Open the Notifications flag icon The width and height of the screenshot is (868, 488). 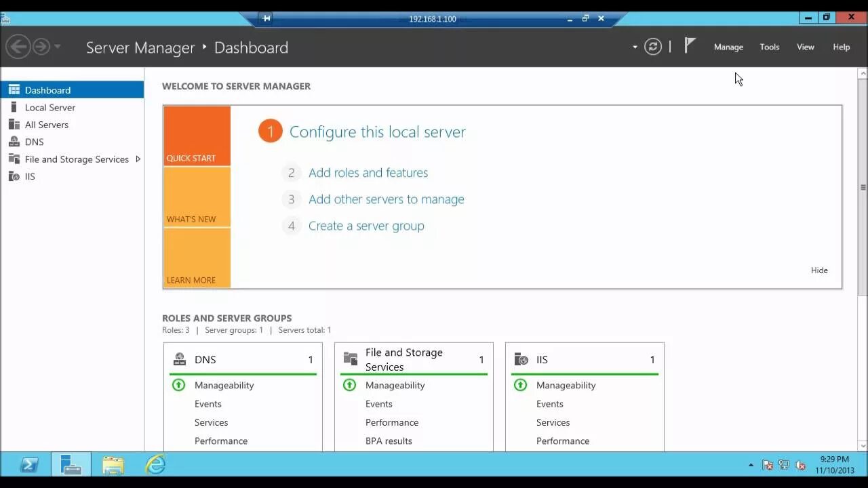pyautogui.click(x=690, y=46)
